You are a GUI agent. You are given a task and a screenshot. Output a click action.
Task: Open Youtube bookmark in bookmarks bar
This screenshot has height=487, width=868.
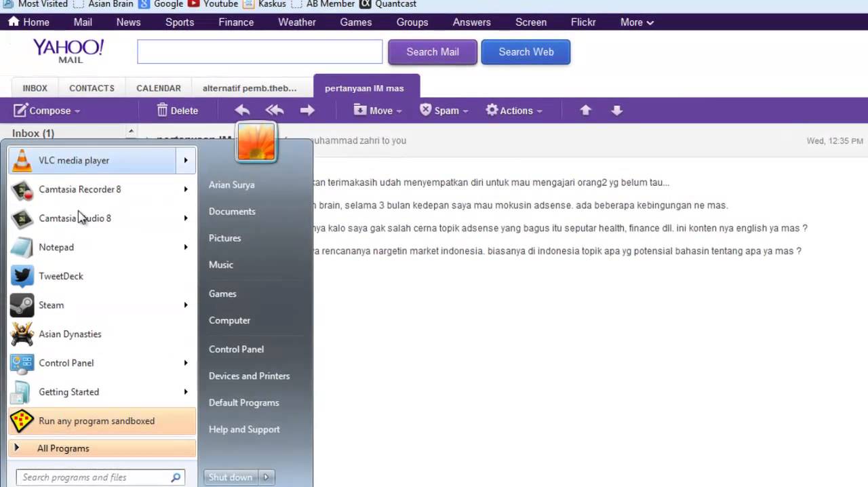[x=212, y=4]
